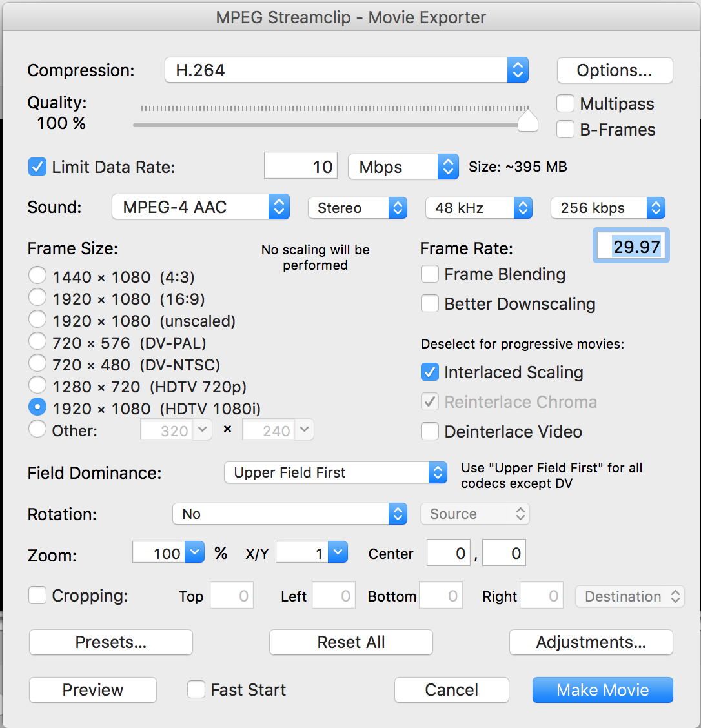The image size is (701, 728).
Task: Click the Make Movie button
Action: (603, 690)
